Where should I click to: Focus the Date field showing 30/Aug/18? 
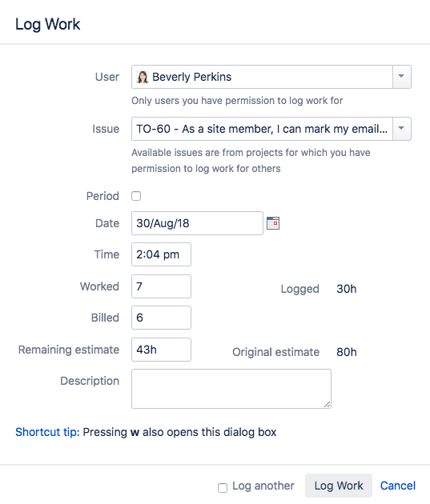197,223
